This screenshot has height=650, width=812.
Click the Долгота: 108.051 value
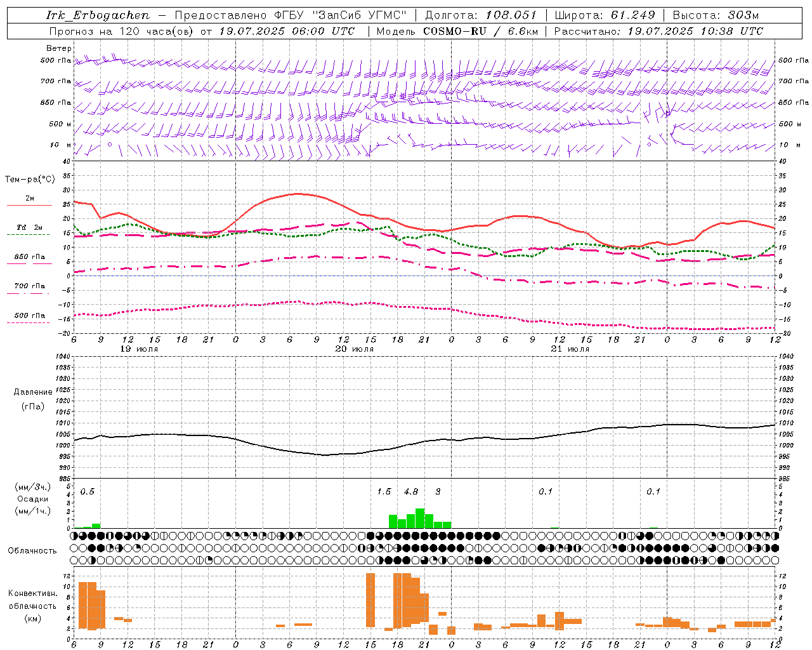[x=481, y=15]
